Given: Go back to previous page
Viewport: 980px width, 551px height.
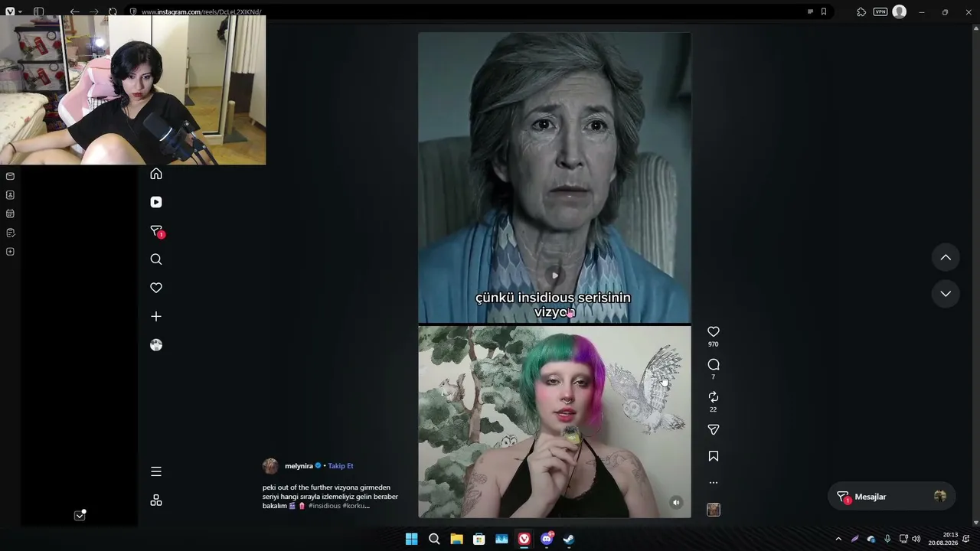Looking at the screenshot, I should coord(74,11).
